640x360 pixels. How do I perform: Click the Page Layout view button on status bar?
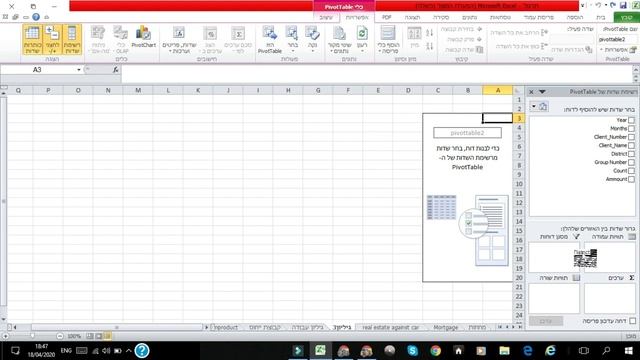[x=99, y=336]
